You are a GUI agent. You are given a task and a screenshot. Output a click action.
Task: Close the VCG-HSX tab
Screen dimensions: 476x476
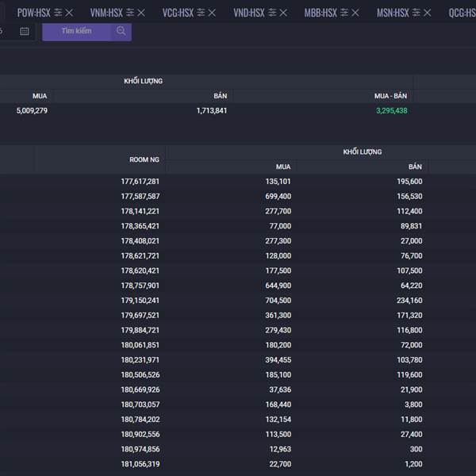point(213,13)
